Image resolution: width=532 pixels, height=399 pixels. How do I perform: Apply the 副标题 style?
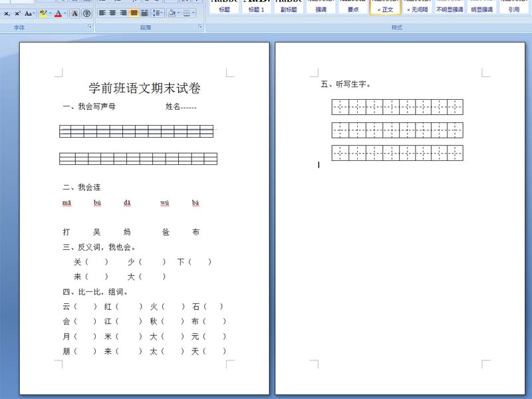pyautogui.click(x=289, y=7)
